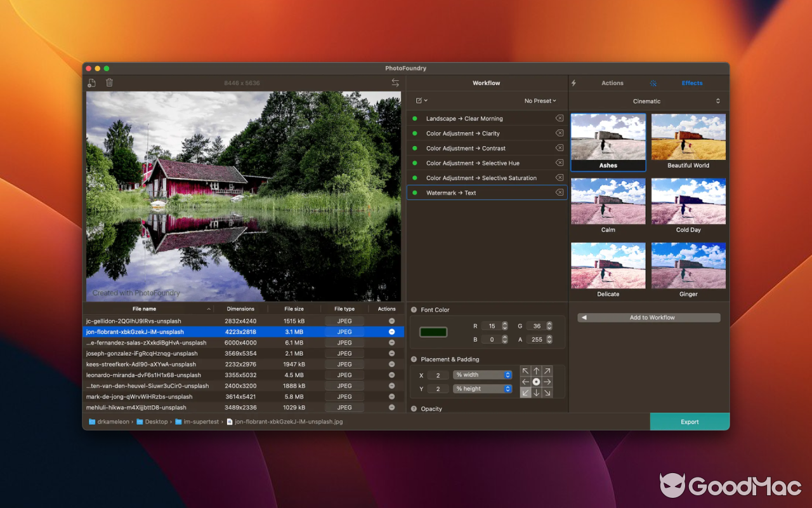Click the Font Color swatch

433,331
